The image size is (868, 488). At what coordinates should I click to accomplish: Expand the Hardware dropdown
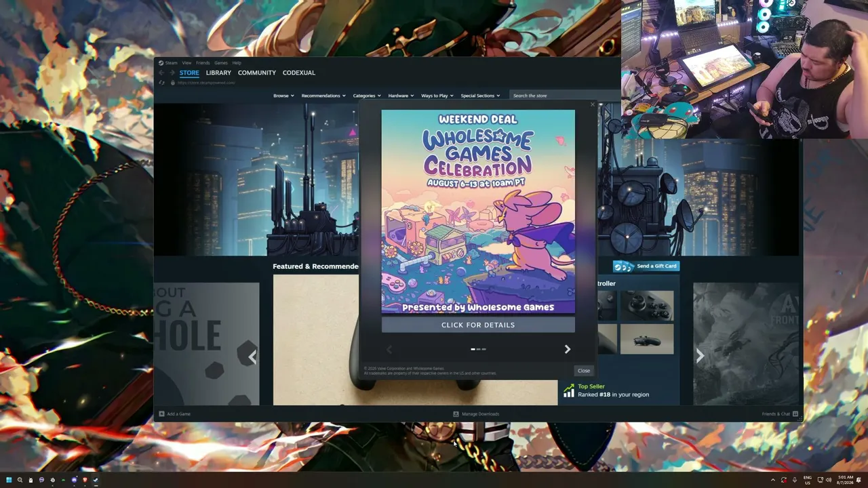pos(401,96)
